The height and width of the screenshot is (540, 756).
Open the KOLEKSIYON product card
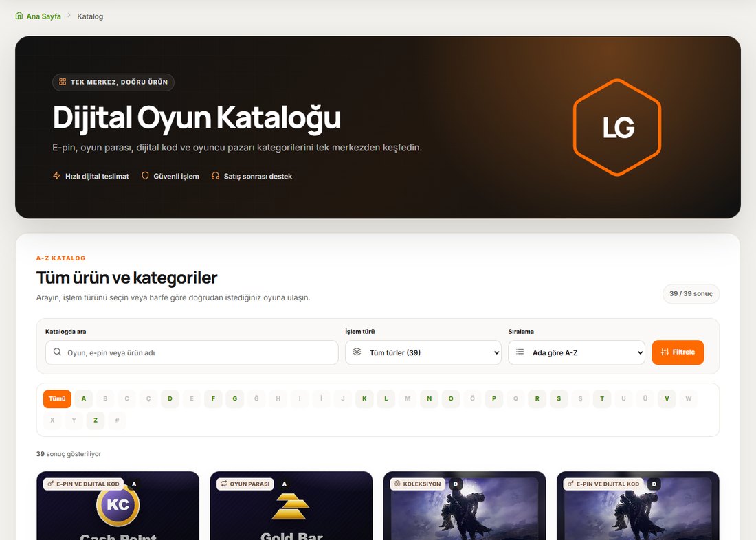465,506
